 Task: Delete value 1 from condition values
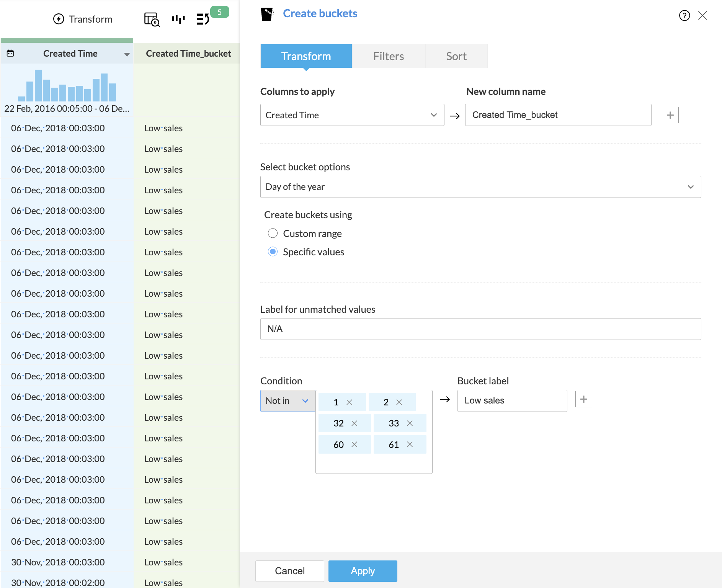(x=349, y=402)
